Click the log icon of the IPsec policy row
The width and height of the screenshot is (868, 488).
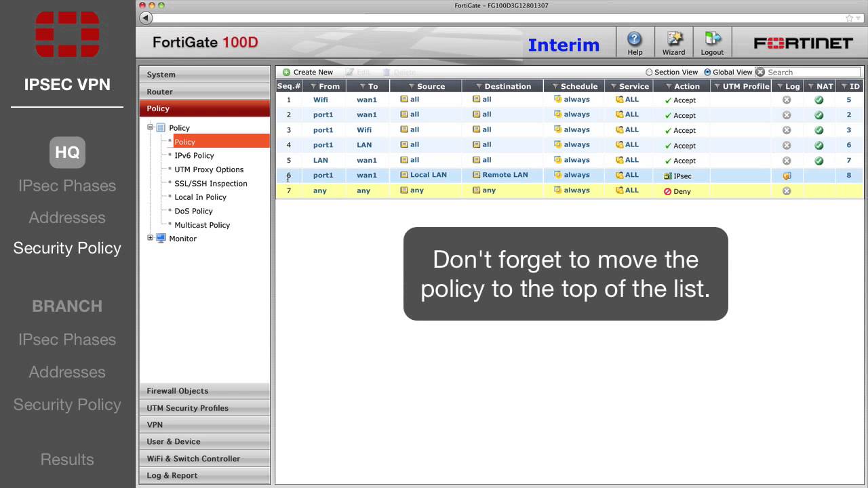787,176
